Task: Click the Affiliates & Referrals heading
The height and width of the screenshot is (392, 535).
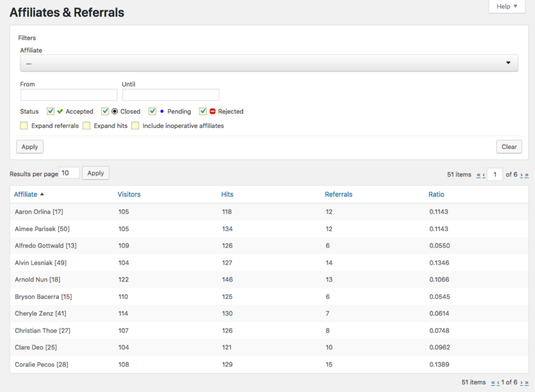Action: point(67,13)
